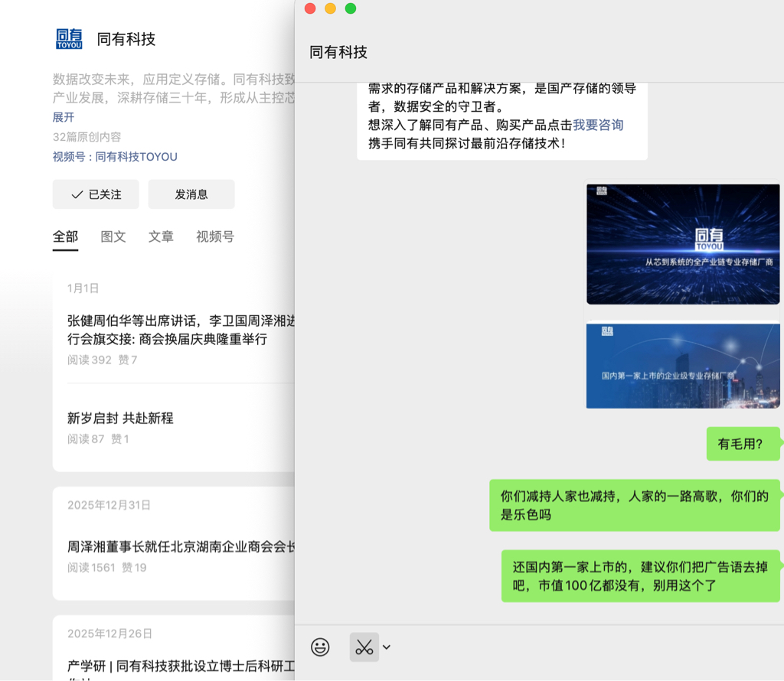Click 阅读 1561 赞 19 stats
Viewport: 784px width, 681px height.
tap(107, 568)
